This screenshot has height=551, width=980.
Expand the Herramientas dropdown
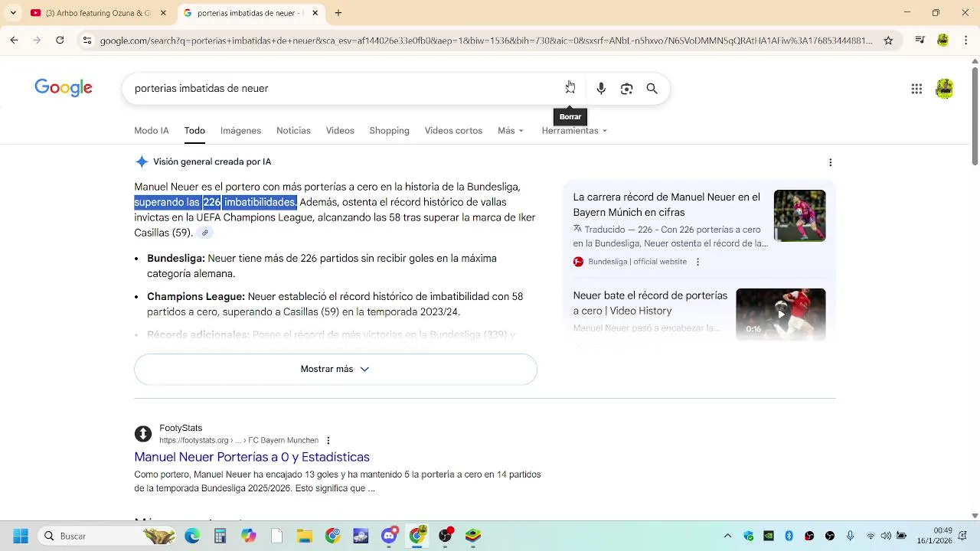point(574,131)
